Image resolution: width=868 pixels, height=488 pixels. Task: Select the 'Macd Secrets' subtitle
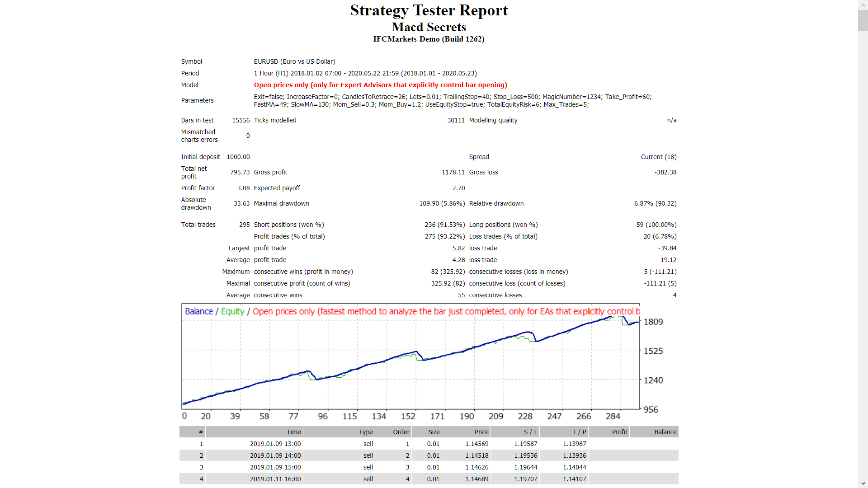point(429,27)
